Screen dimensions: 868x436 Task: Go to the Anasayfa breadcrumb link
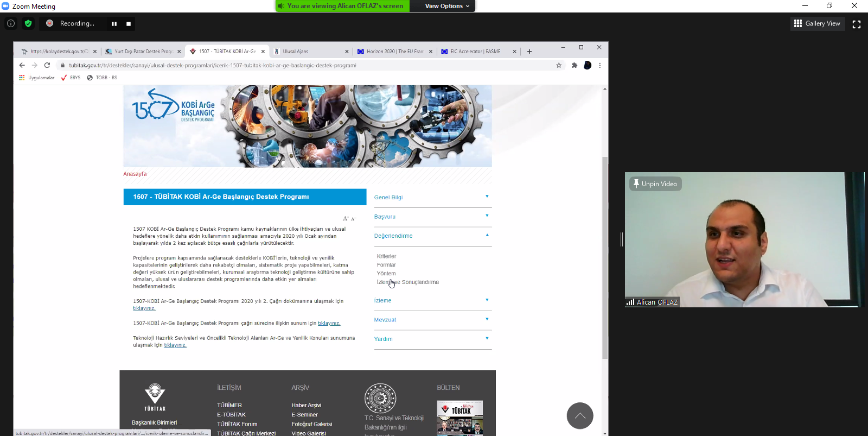click(x=135, y=174)
